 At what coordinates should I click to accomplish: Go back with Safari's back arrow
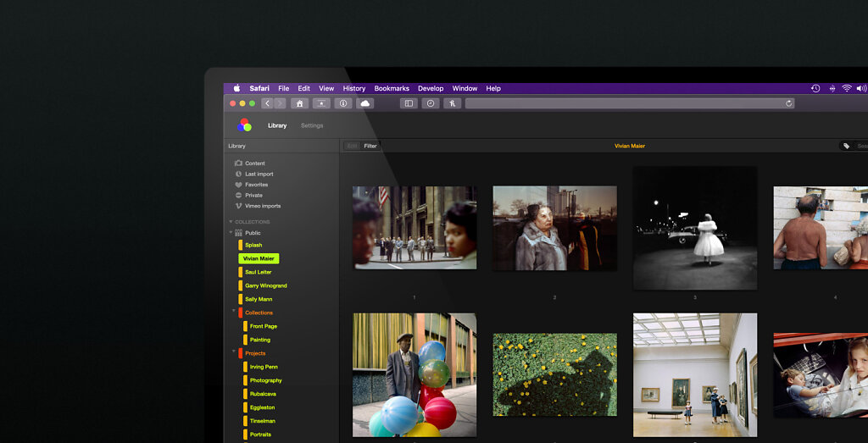[x=267, y=103]
